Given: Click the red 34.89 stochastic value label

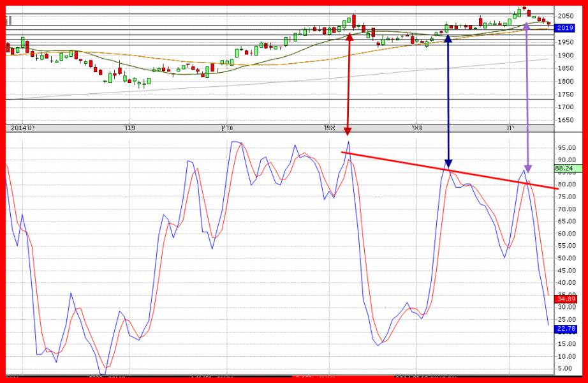Looking at the screenshot, I should (566, 299).
